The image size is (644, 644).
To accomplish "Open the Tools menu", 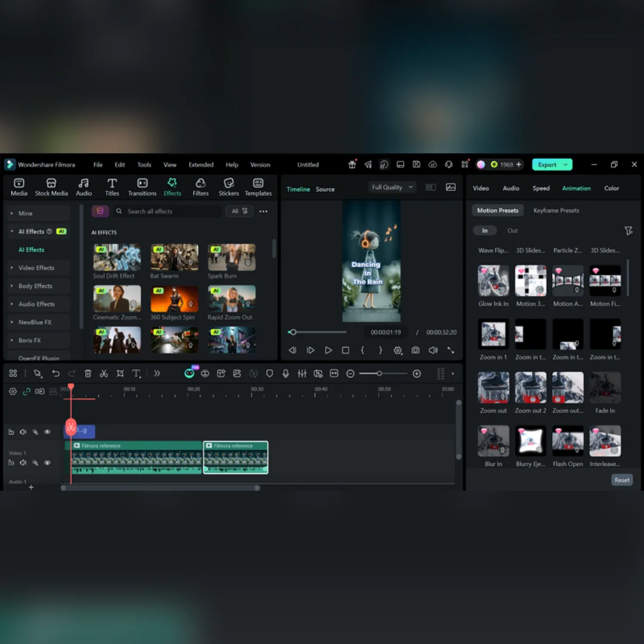I will pyautogui.click(x=144, y=165).
